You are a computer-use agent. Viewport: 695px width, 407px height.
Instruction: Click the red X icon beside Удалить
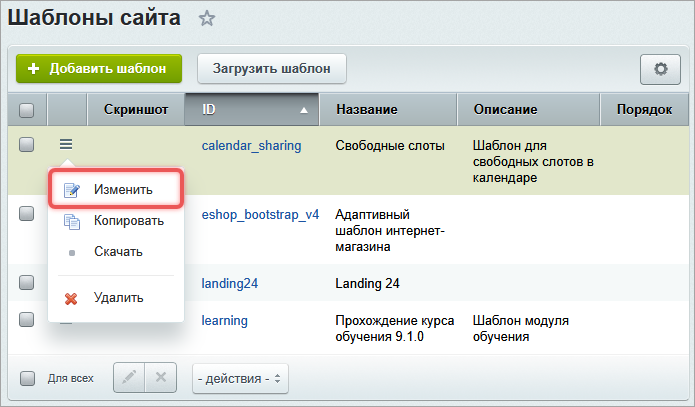(71, 298)
